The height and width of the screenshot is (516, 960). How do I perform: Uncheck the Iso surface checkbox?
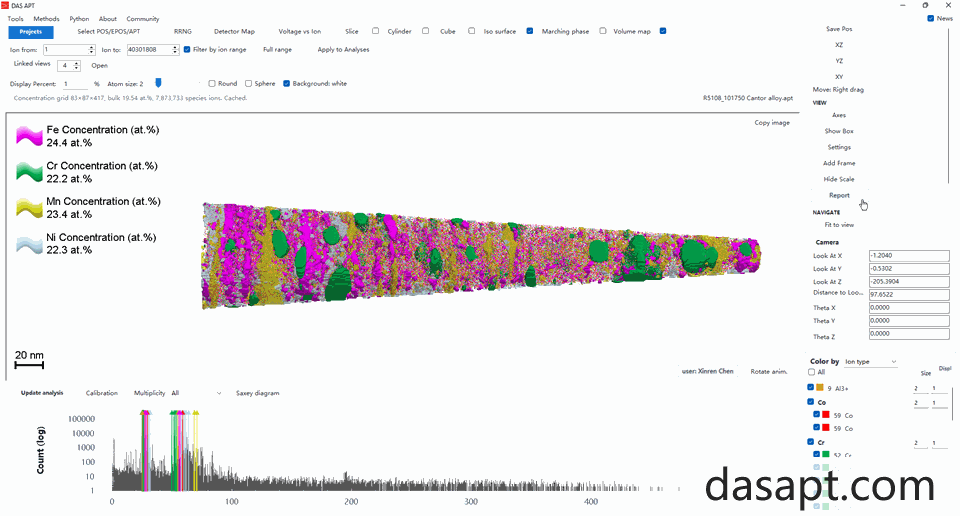(x=530, y=31)
